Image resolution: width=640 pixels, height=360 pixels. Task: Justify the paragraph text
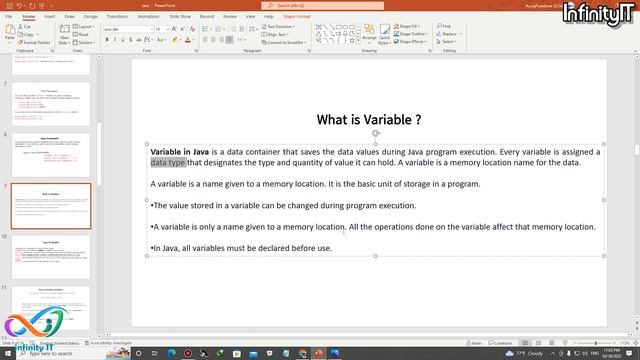(x=229, y=40)
